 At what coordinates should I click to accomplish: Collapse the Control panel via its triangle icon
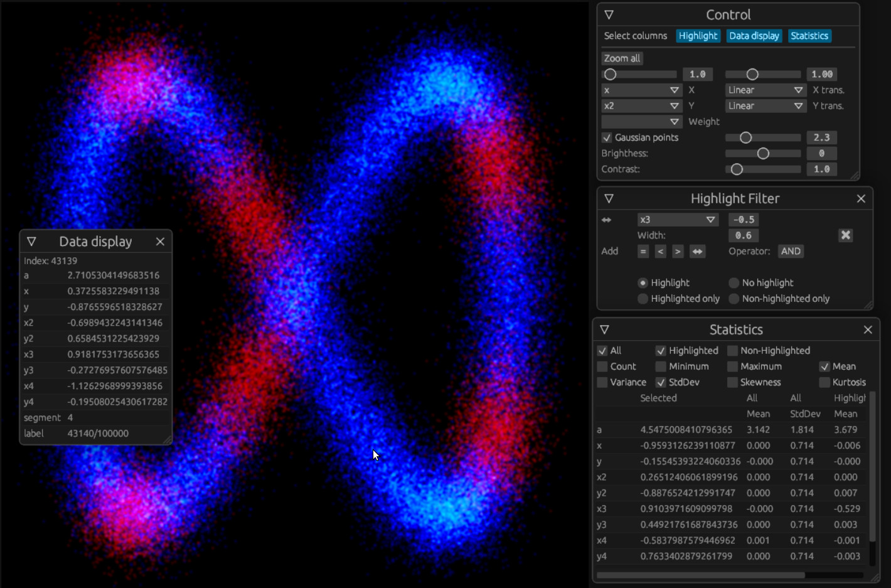608,14
